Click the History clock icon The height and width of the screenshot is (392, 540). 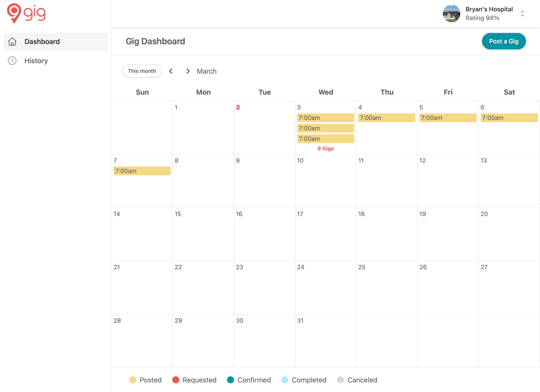tap(12, 61)
